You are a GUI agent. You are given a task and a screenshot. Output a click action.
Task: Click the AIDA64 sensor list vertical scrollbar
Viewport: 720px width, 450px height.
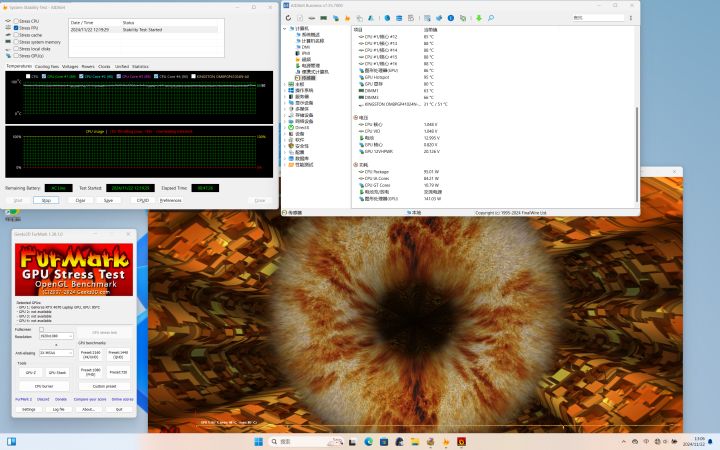[637, 154]
